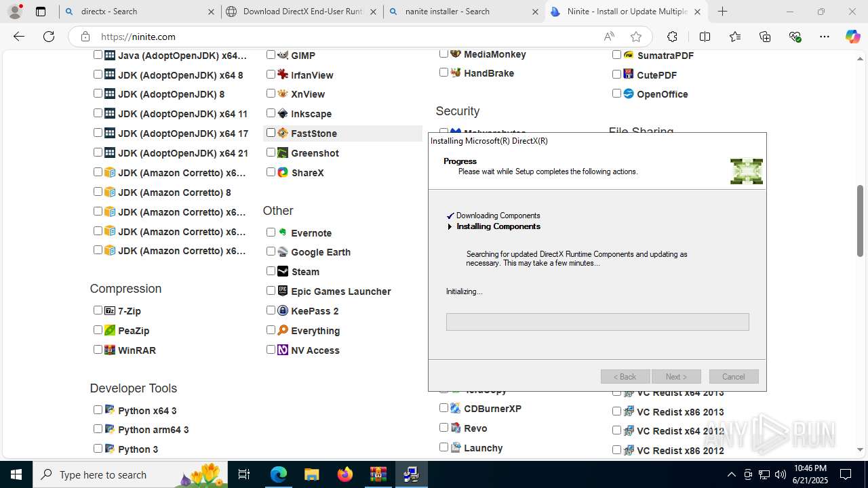Go back to previous page in Edge
Image resolution: width=868 pixels, height=488 pixels.
click(19, 37)
